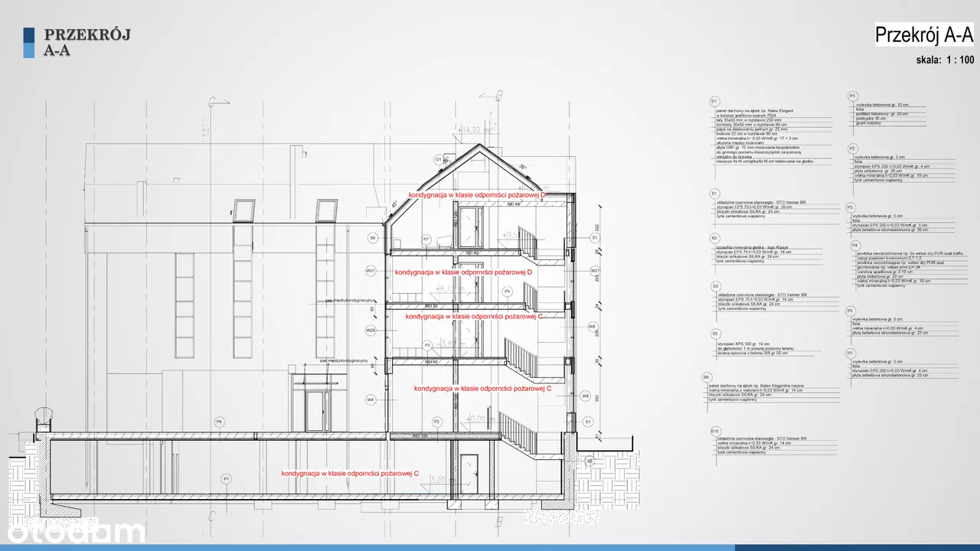980x551 pixels.
Task: Click the P3 floor marker on the section
Action: pyautogui.click(x=428, y=346)
